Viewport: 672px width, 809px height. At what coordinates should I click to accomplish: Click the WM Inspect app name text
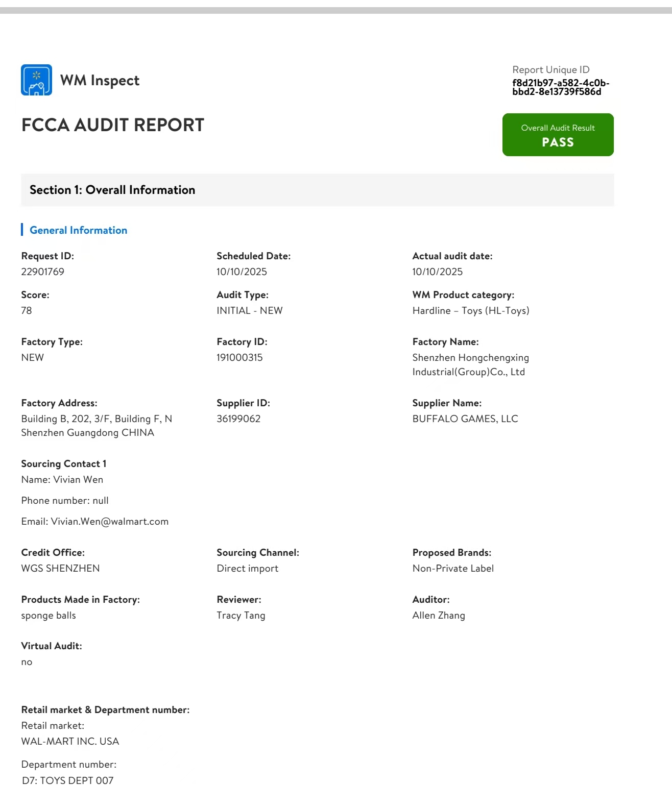click(x=100, y=80)
